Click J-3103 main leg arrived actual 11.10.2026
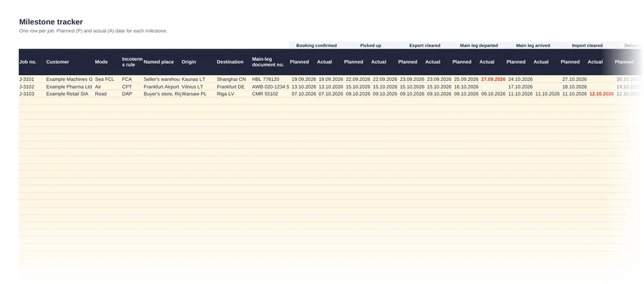Viewport: 644px width, 284px height. [x=547, y=94]
